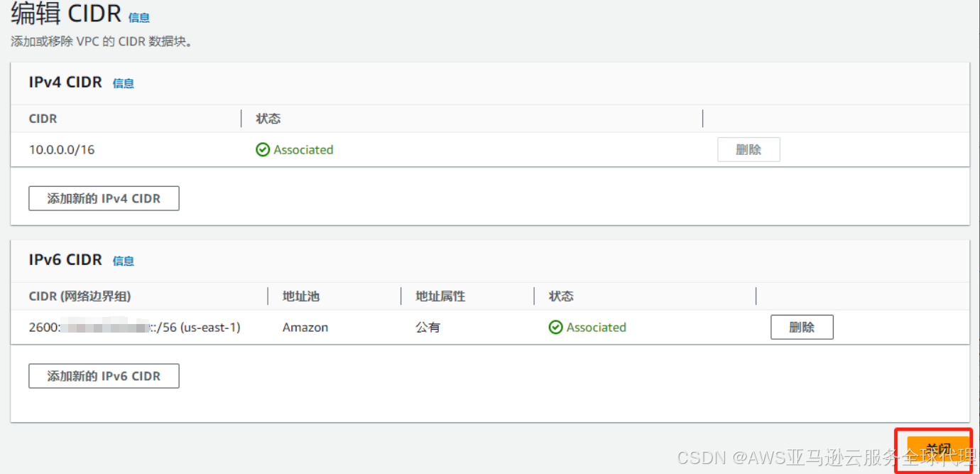Open the 信息 link beside 编辑 CIDR title
This screenshot has width=980, height=474.
tap(139, 18)
